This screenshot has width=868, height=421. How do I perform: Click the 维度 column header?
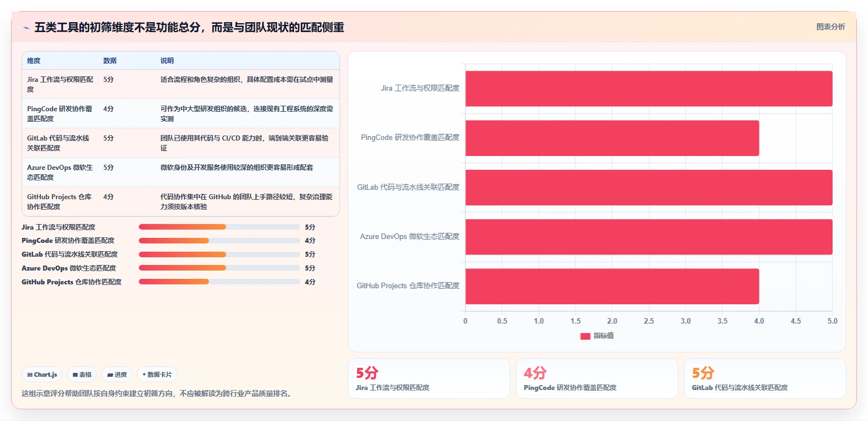(34, 61)
